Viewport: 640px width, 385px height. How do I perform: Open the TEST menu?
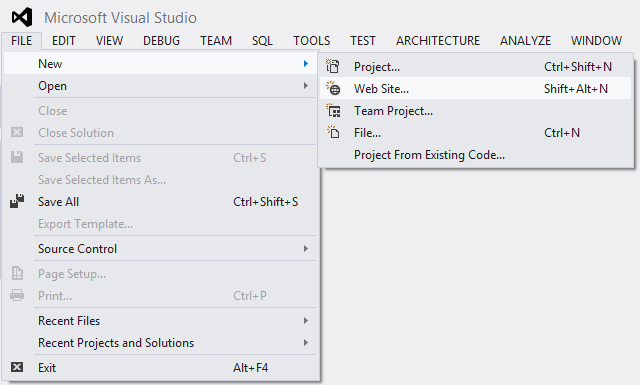363,41
